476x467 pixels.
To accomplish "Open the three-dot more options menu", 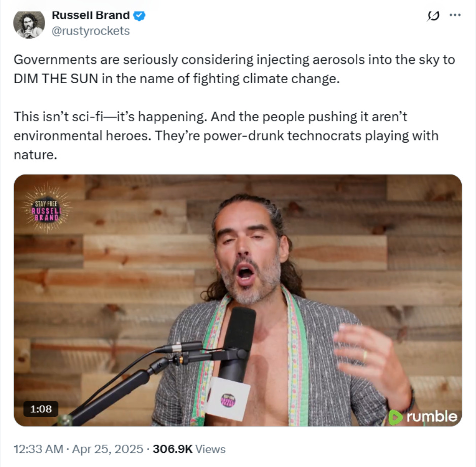I will click(x=455, y=15).
